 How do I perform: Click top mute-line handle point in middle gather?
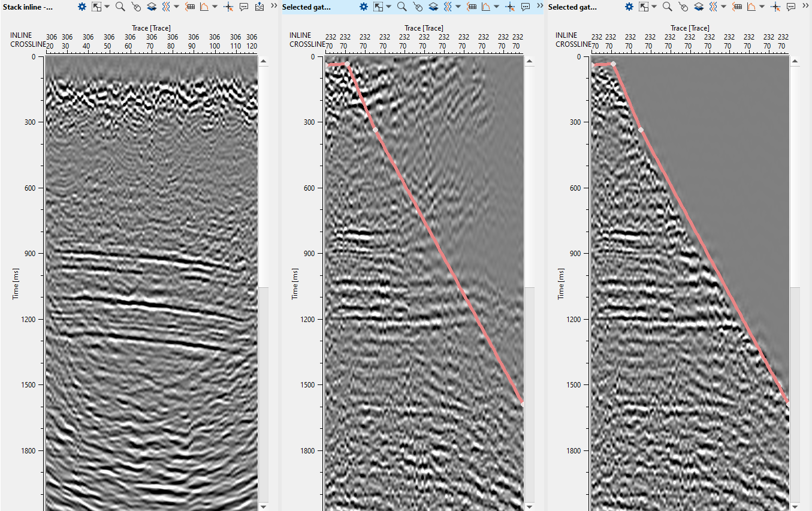coord(347,64)
